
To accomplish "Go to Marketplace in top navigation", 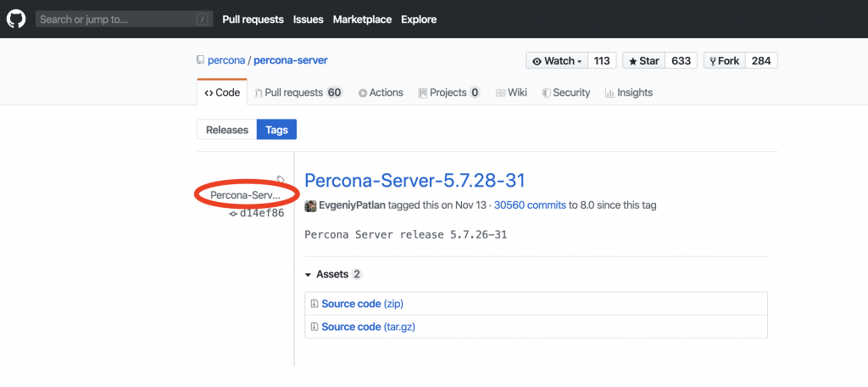I will (361, 19).
